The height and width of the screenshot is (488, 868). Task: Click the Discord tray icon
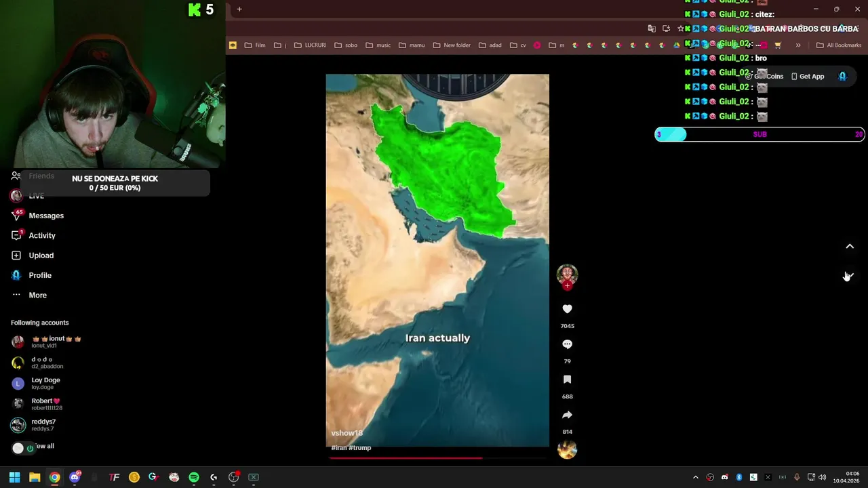[724, 477]
